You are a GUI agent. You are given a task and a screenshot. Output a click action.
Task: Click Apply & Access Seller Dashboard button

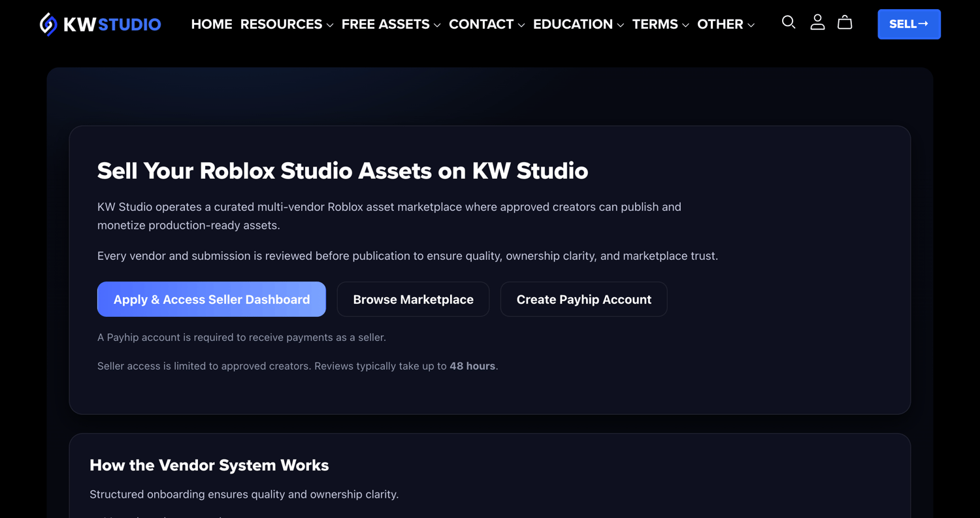tap(212, 299)
